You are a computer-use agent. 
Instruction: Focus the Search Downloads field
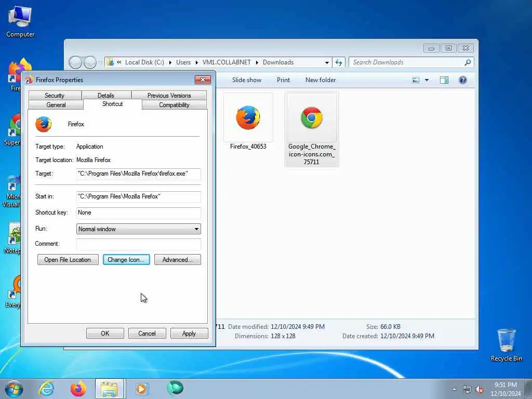407,62
